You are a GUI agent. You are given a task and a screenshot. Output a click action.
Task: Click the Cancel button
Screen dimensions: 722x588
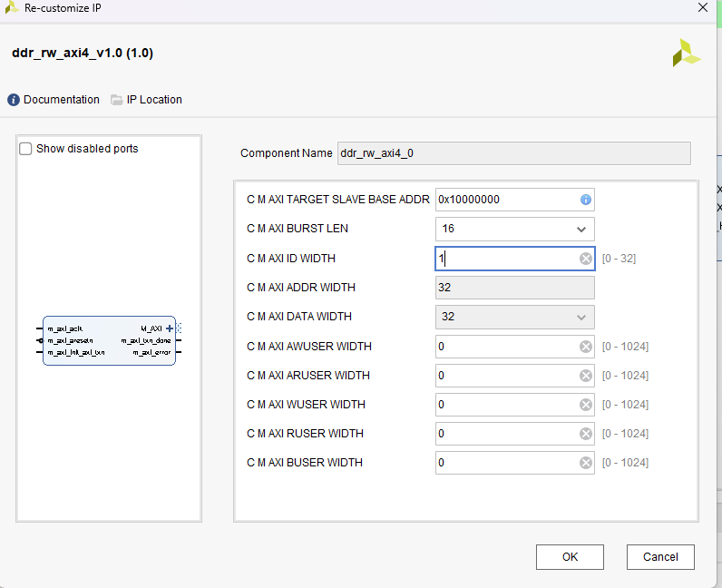click(x=660, y=556)
